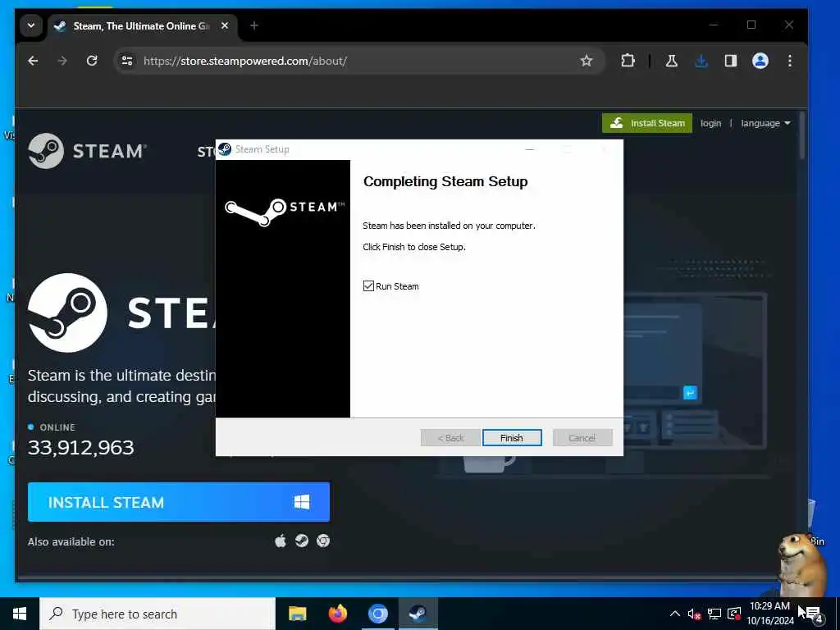
Task: Show hidden system tray icons
Action: click(675, 614)
